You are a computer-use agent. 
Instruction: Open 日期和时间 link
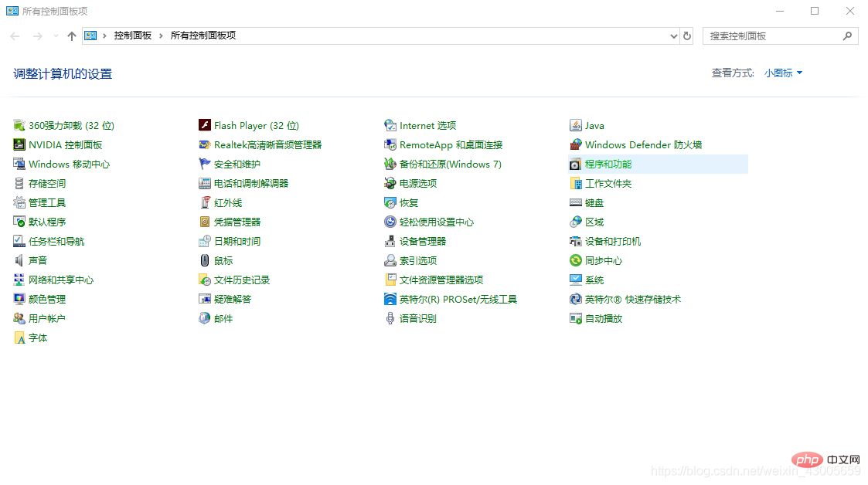click(237, 242)
